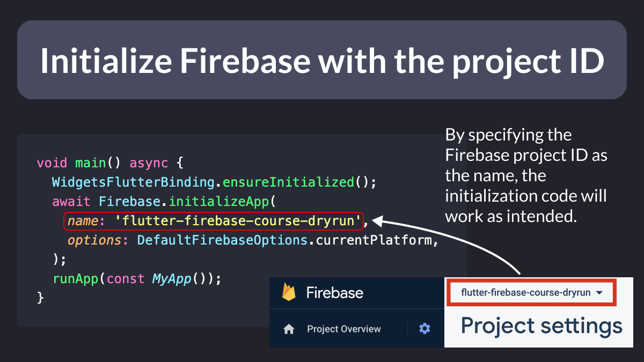Click the MyApp class name in code
The image size is (644, 362).
tap(172, 279)
